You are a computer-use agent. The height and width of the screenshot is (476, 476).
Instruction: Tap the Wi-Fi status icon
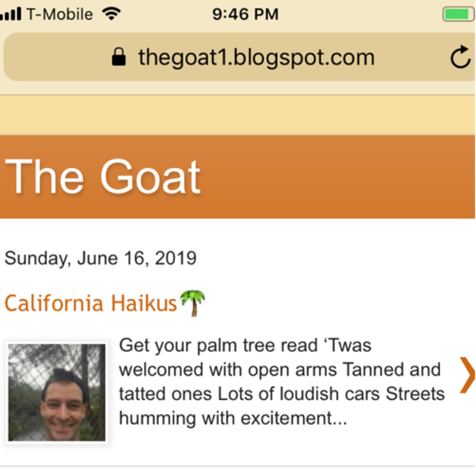(112, 13)
